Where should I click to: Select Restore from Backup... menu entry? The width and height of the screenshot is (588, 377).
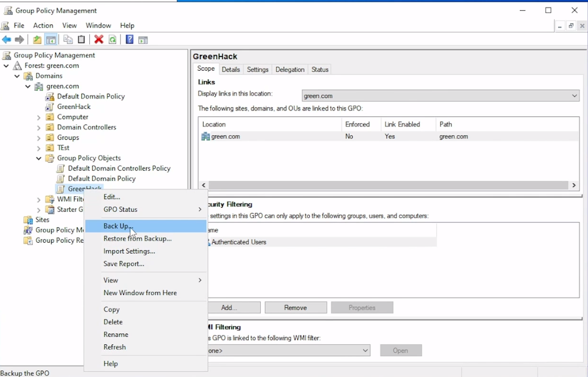pyautogui.click(x=145, y=239)
